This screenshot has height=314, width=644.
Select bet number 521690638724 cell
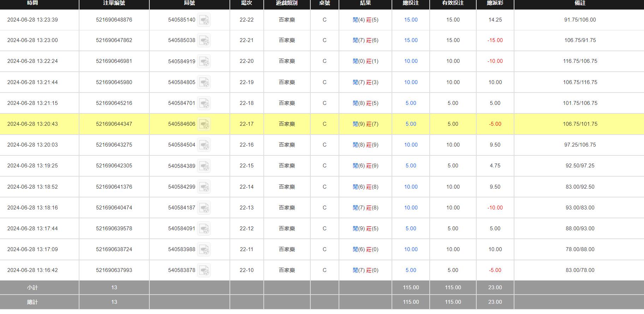click(x=114, y=249)
